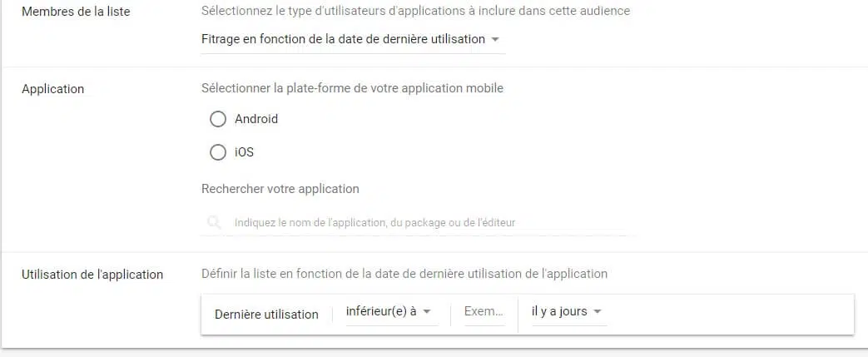This screenshot has width=868, height=357.
Task: Click the "Sélectionner la plate-forme" instruction text
Action: pos(352,88)
